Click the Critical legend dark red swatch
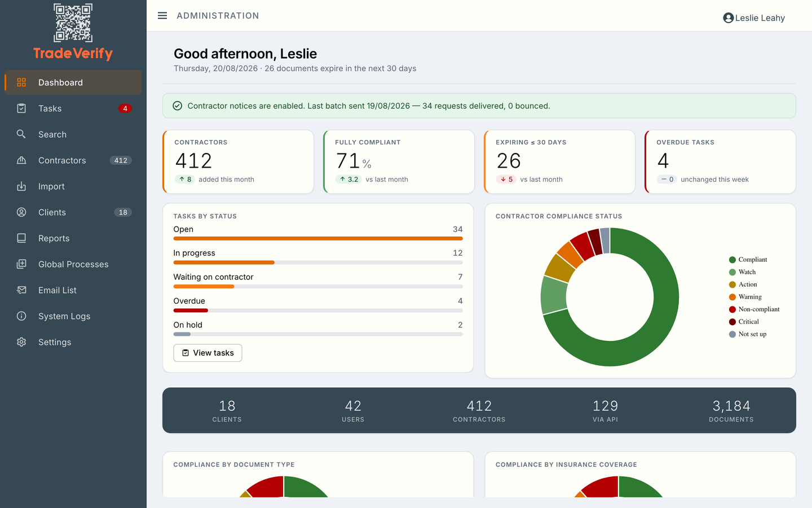Screen dimensions: 812x508 click(732, 322)
